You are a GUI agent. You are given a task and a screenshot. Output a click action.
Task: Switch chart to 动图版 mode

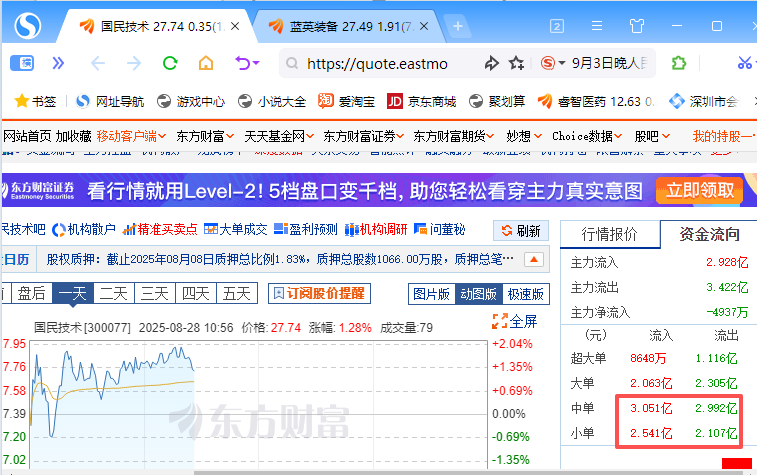pos(478,294)
